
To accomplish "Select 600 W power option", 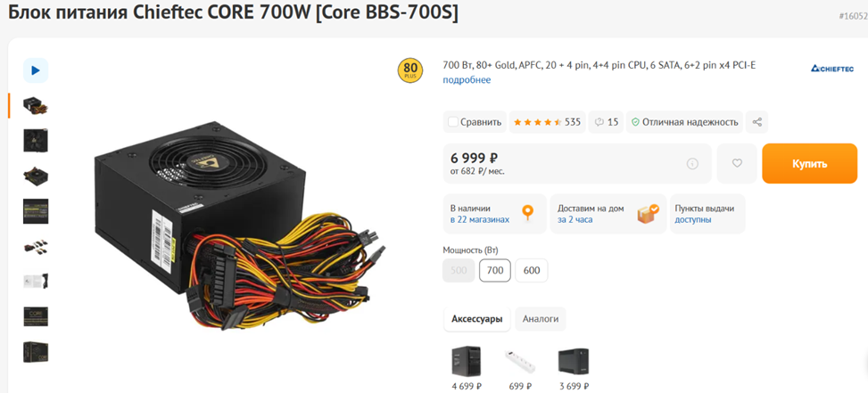I will point(532,270).
